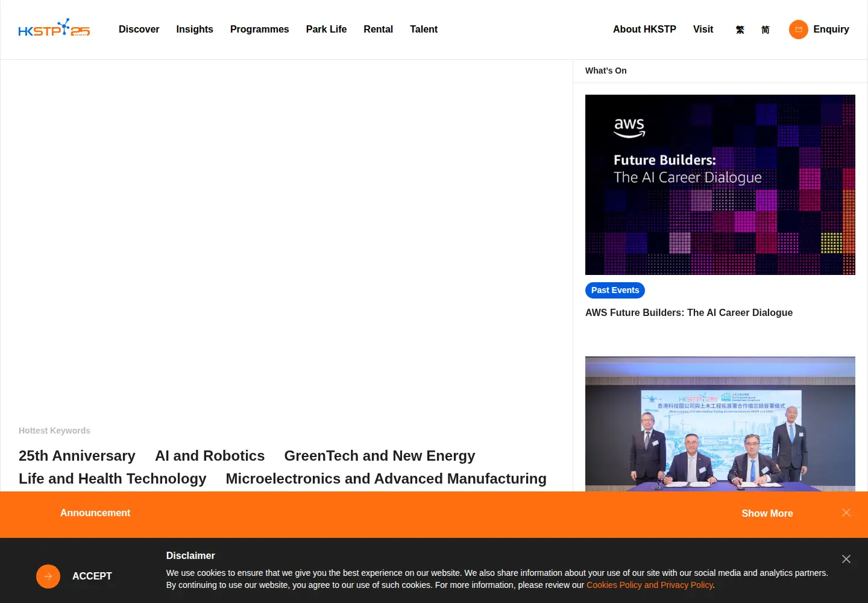Open Cookies Policy and Privacy Policy link
Screen dimensions: 868x603
click(650, 585)
